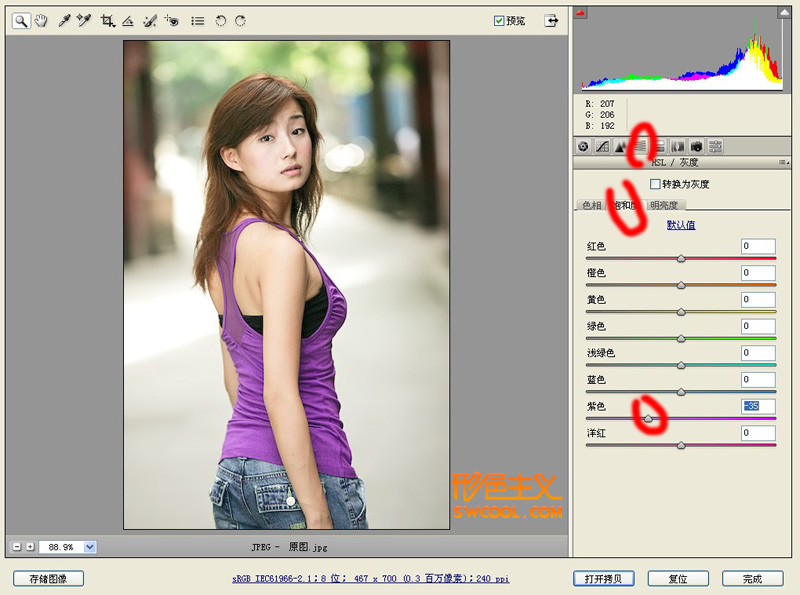Open the Detail sharpening panel
This screenshot has width=800, height=595.
point(621,147)
